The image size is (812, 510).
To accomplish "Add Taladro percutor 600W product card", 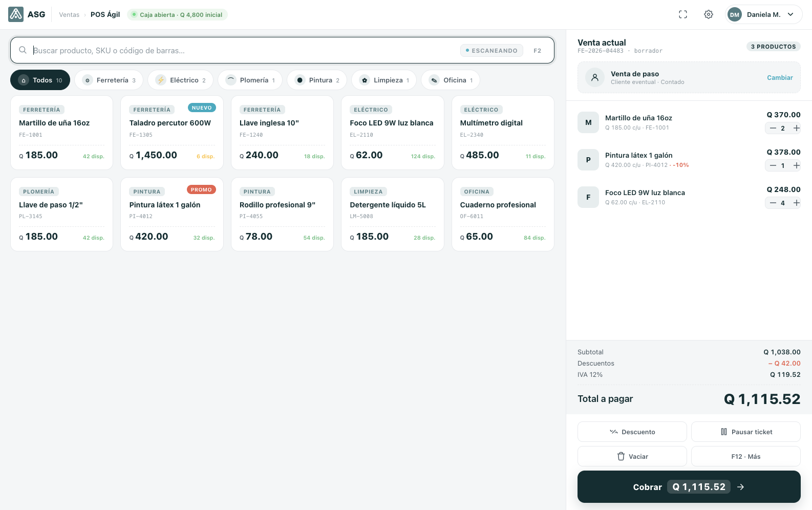I will (x=172, y=133).
